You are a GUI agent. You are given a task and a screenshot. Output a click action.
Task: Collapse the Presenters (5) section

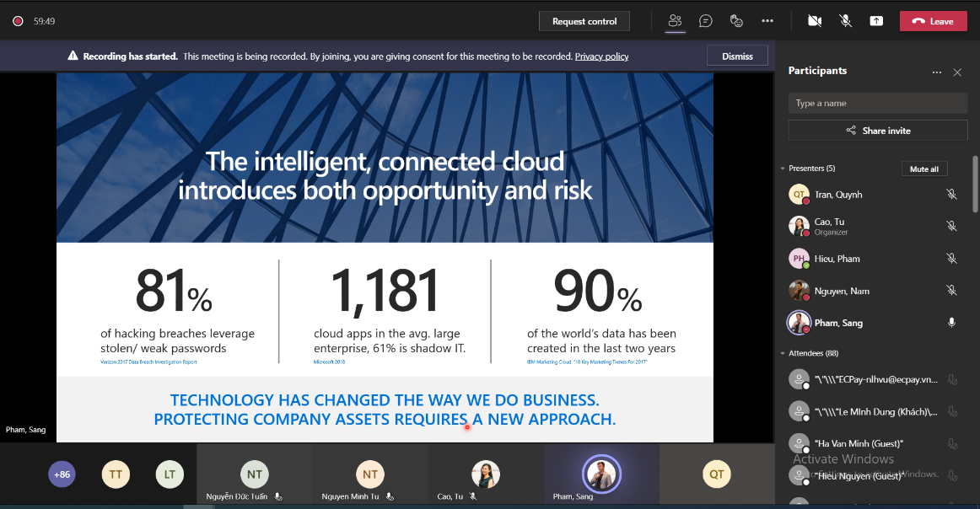(x=783, y=169)
